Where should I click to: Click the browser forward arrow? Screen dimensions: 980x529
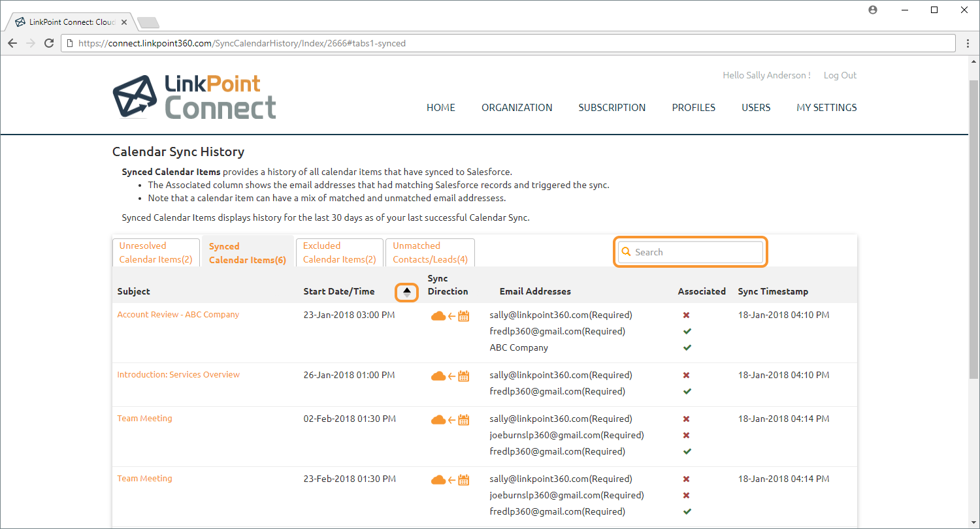click(x=30, y=43)
